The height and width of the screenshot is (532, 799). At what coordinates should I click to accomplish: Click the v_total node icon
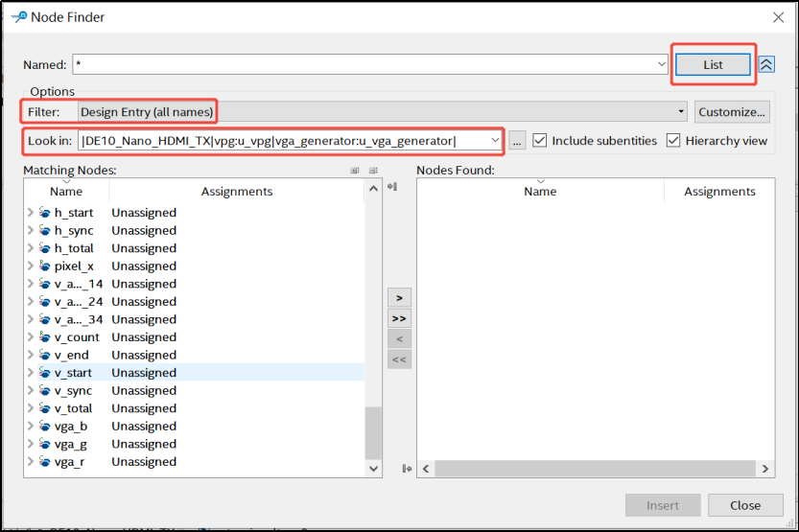point(45,408)
